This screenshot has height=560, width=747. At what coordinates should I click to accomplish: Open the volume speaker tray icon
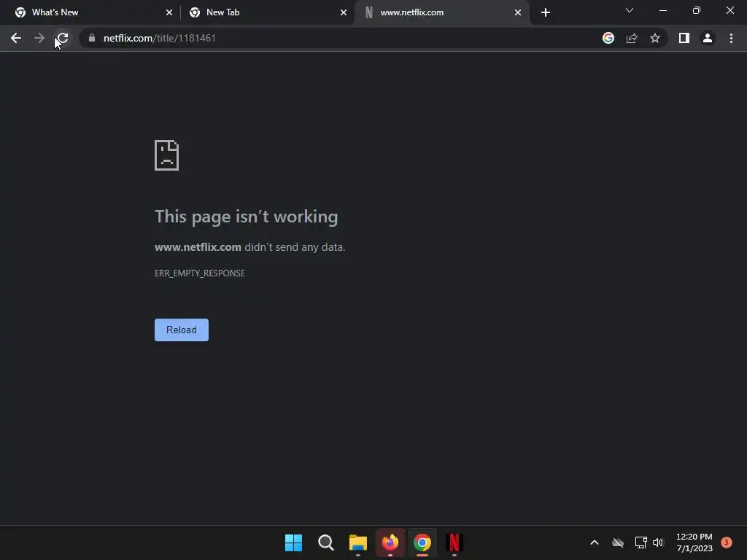658,542
